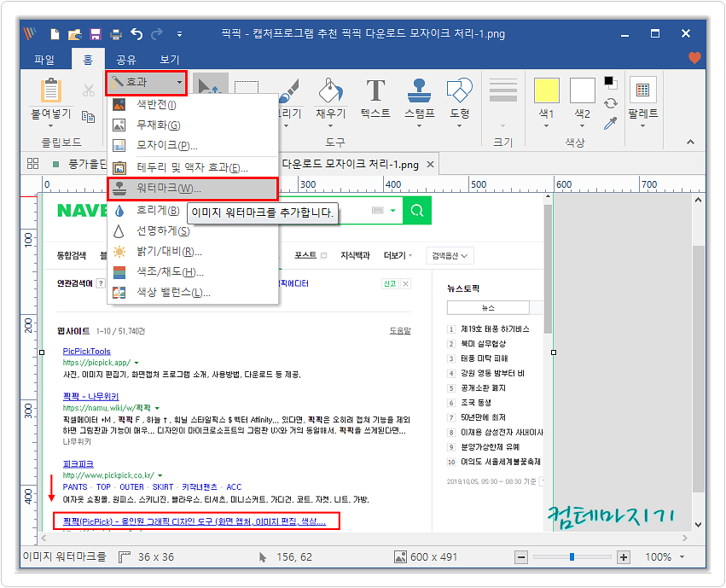Expand the 도형 dropdown arrow
Viewport: 726px width, 588px height.
pos(459,125)
